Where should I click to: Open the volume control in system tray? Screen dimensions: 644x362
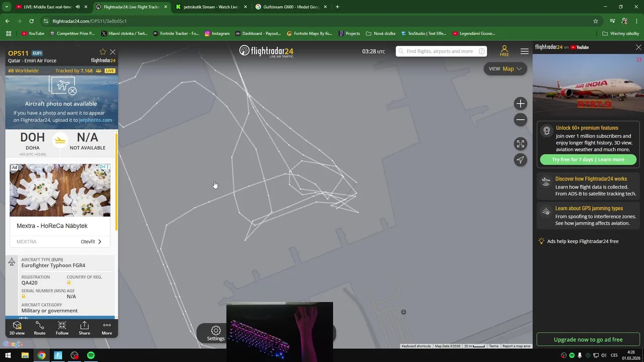pyautogui.click(x=604, y=355)
